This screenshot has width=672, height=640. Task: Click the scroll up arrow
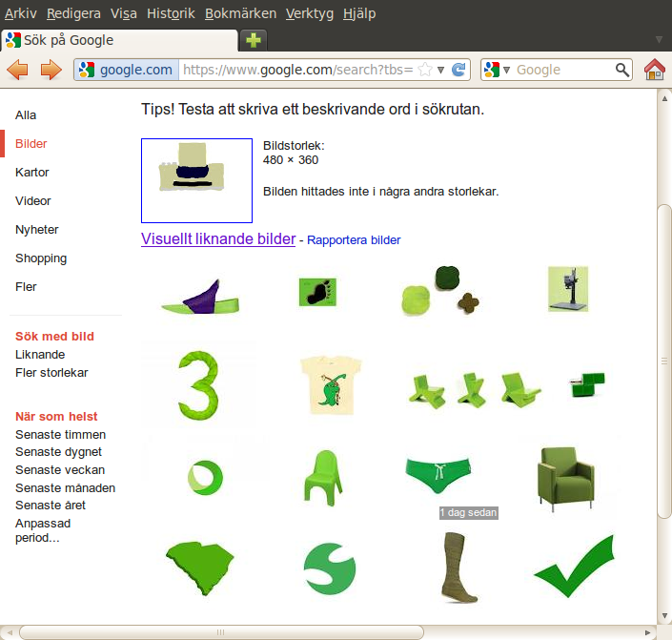point(664,98)
